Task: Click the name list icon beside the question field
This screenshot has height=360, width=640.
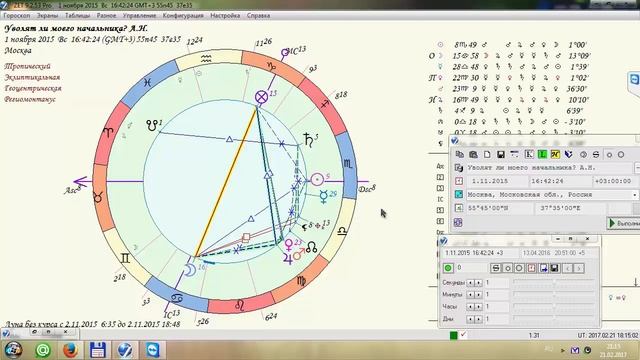Action: click(x=459, y=168)
